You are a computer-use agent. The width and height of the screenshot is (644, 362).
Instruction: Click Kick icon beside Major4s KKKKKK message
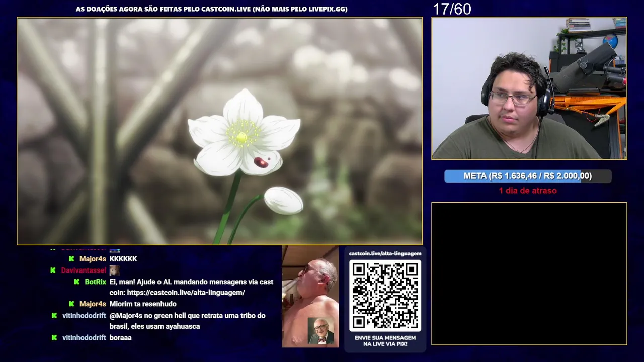click(x=71, y=259)
